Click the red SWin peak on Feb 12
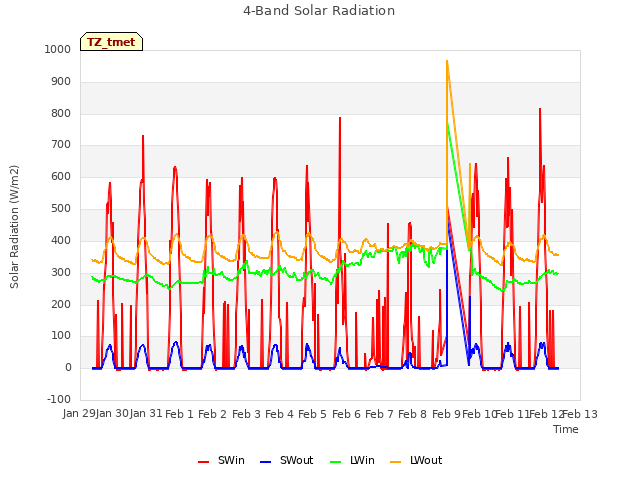This screenshot has height=480, width=640. [x=540, y=109]
